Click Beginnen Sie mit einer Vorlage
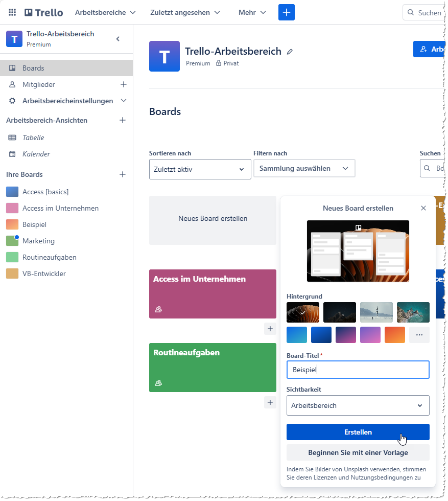448x501 pixels. [358, 452]
